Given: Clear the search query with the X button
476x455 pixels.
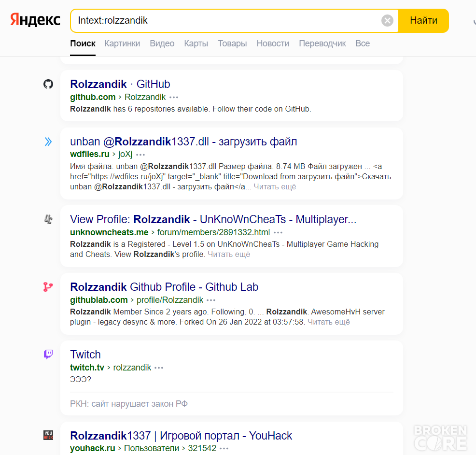Looking at the screenshot, I should pos(387,21).
